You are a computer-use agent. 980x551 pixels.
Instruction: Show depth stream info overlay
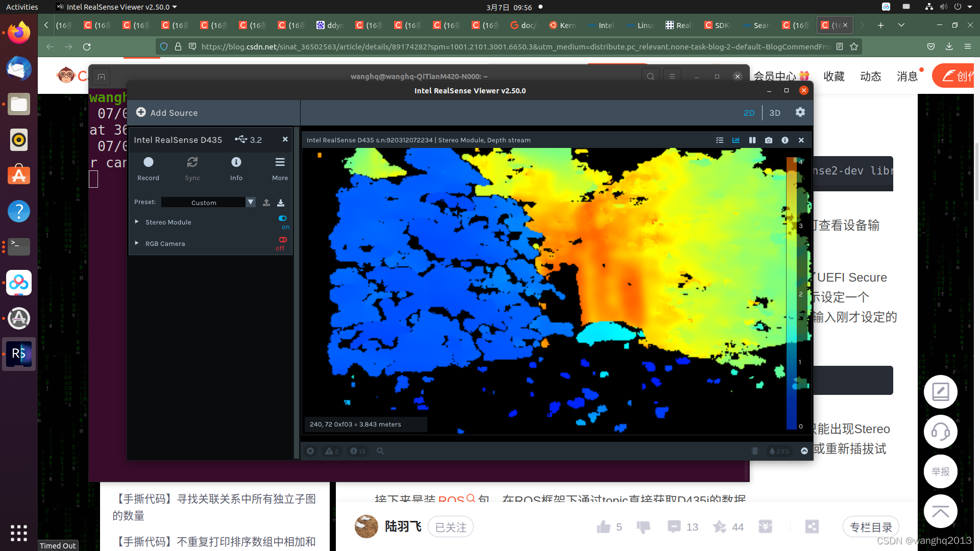pos(785,140)
